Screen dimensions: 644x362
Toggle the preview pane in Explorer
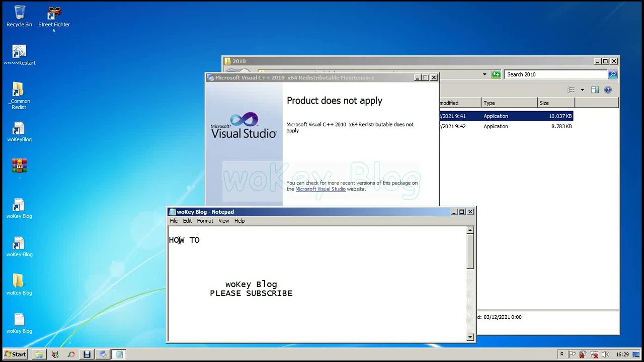(x=595, y=90)
